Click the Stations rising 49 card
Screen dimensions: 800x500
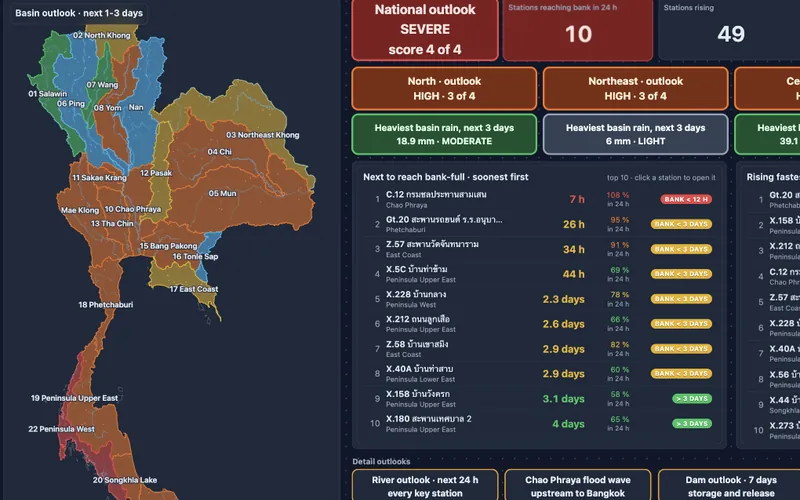click(730, 30)
